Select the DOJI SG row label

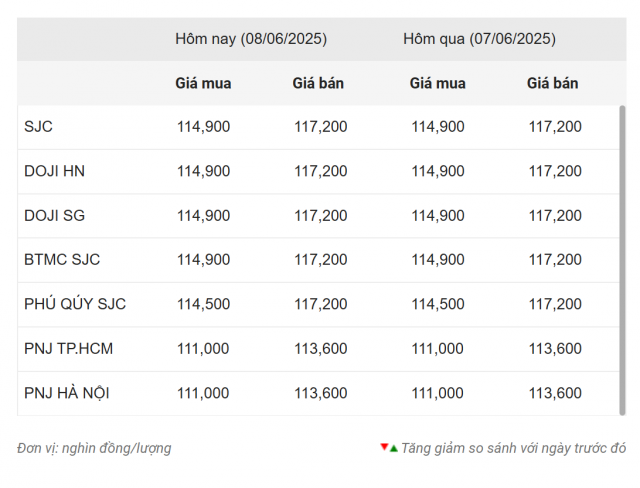point(54,216)
